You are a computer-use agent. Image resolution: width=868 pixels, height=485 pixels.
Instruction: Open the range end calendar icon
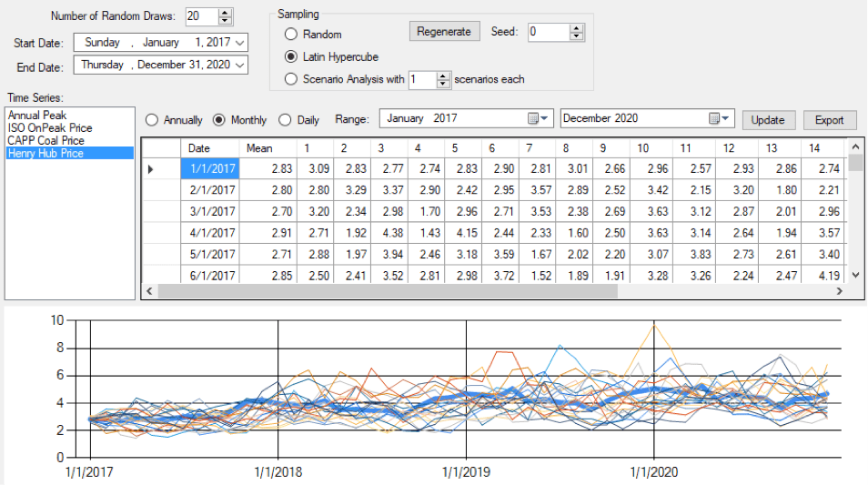pos(719,119)
